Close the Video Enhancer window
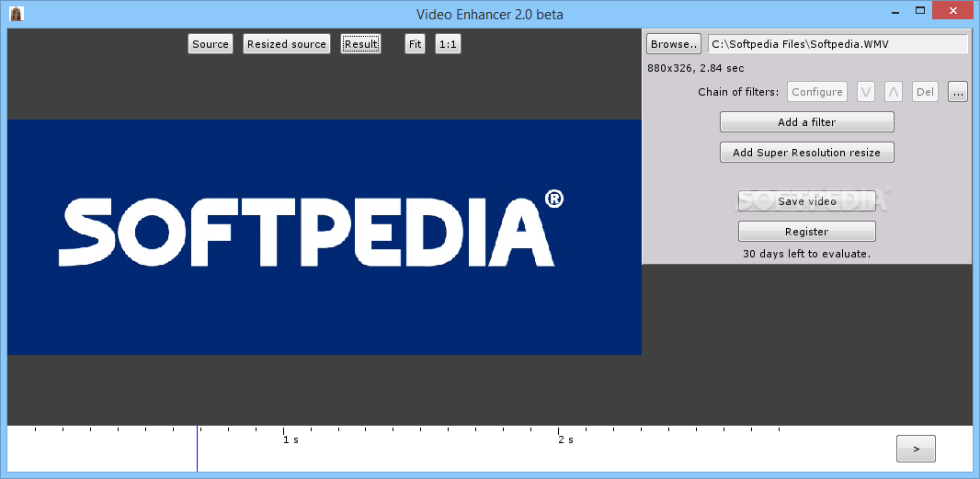 [x=953, y=11]
